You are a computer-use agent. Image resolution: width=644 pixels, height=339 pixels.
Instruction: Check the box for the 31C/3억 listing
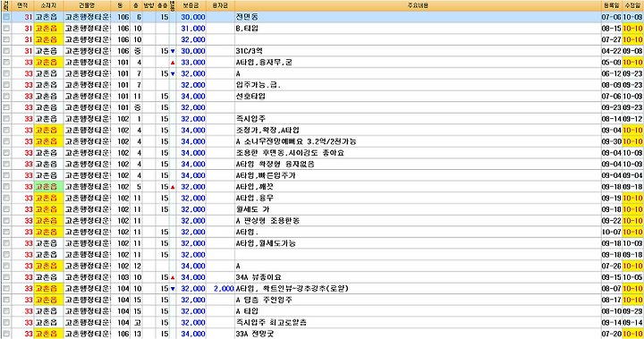tap(6, 51)
